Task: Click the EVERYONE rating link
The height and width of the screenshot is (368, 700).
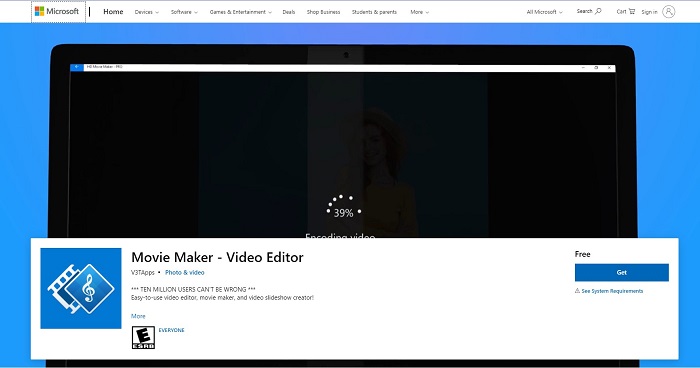Action: pos(171,330)
